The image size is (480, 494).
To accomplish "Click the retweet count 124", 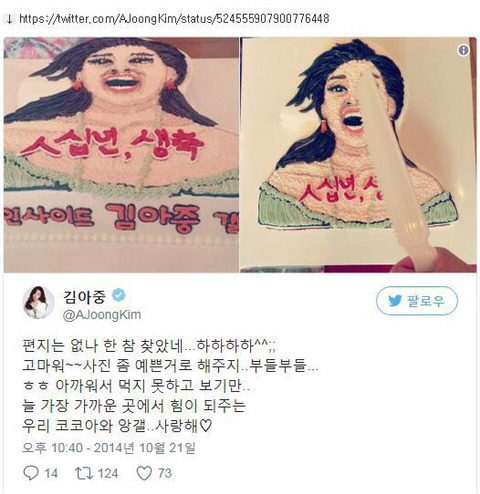I will (108, 473).
